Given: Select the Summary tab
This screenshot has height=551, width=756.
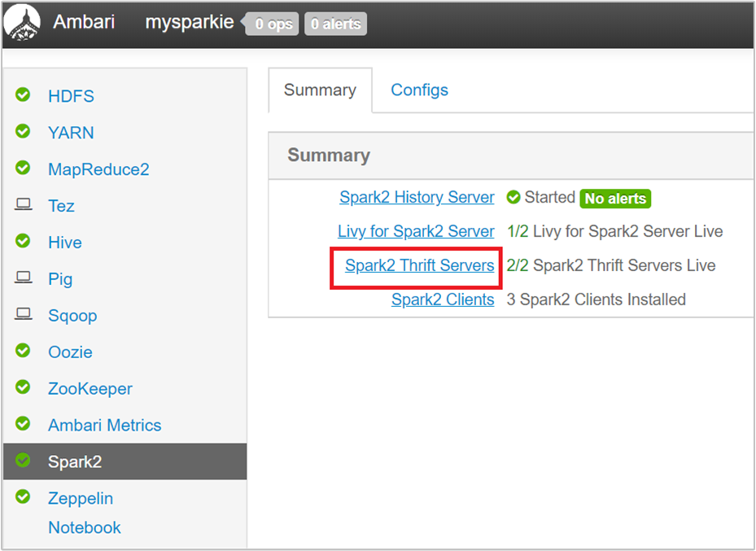Looking at the screenshot, I should pyautogui.click(x=320, y=90).
